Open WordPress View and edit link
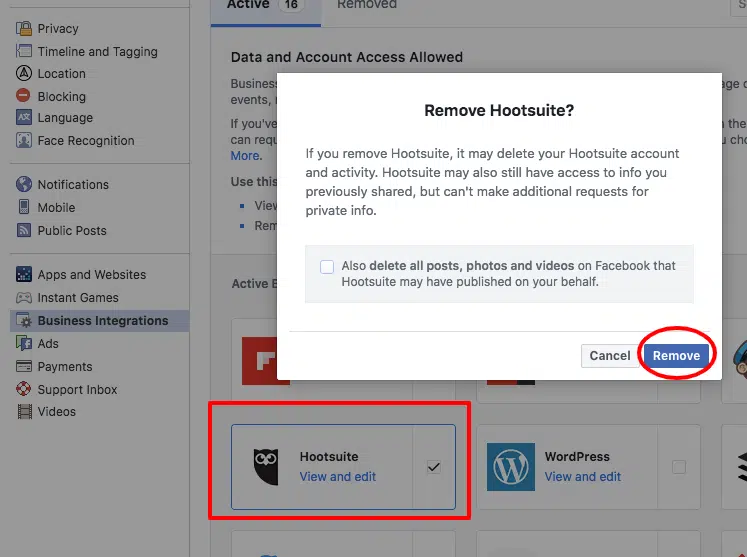Screen dimensions: 747x557 pos(583,476)
